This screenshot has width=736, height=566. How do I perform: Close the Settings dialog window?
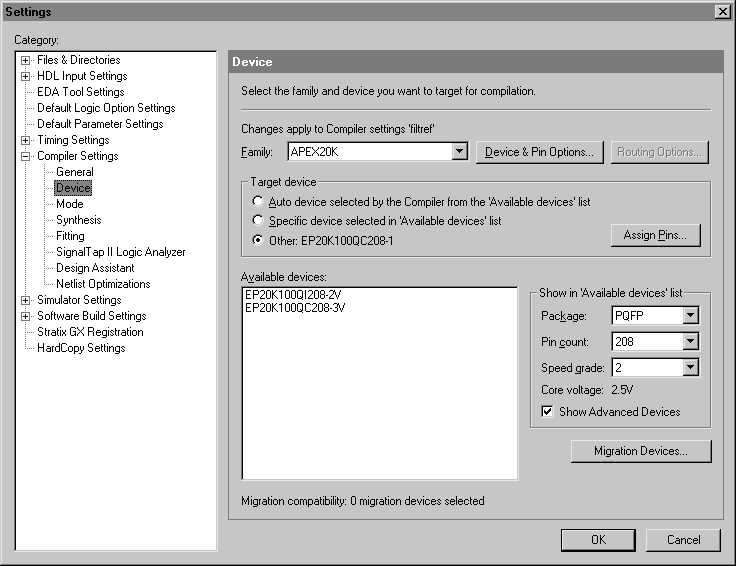click(722, 11)
